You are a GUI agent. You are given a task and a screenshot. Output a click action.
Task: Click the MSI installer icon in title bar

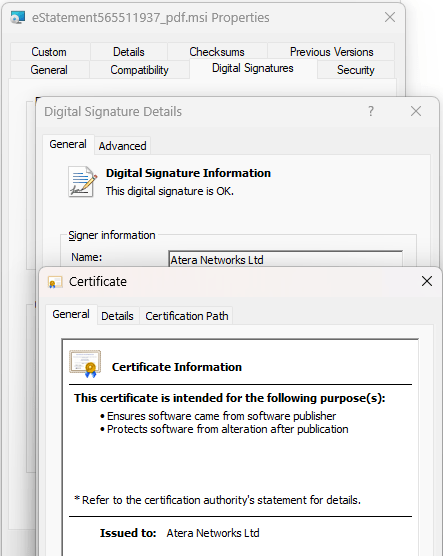(x=17, y=17)
